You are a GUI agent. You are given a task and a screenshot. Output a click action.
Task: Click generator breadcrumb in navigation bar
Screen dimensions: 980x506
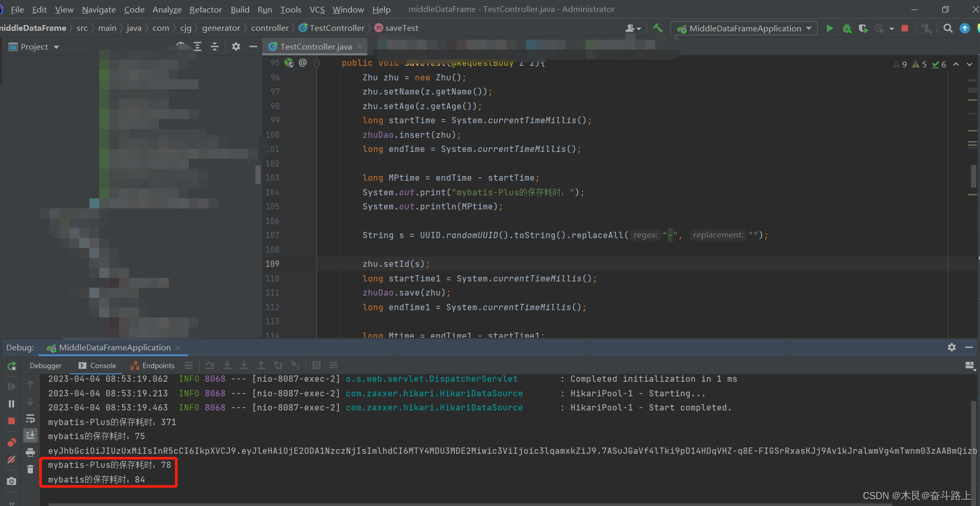(x=221, y=28)
